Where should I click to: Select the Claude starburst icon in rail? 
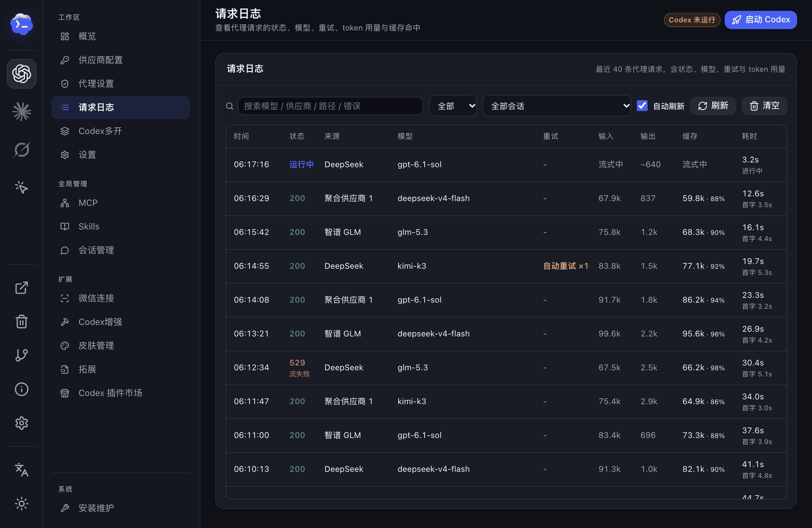21,112
